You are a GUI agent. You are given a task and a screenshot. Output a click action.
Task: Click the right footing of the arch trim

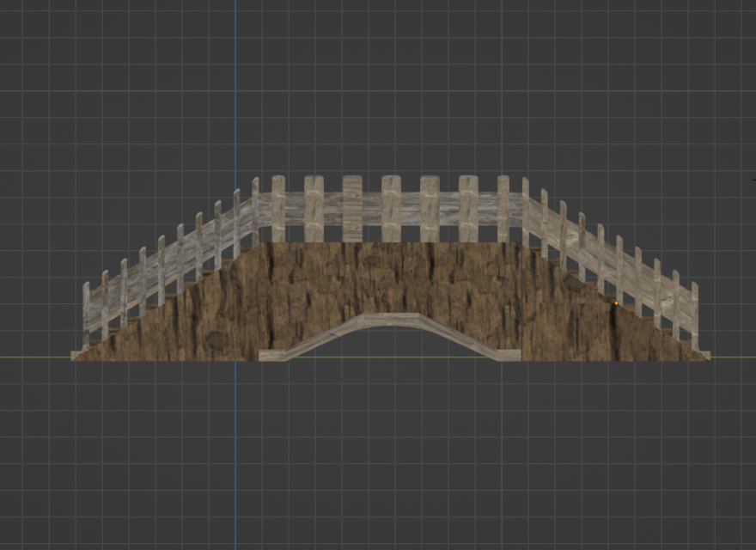(x=507, y=355)
